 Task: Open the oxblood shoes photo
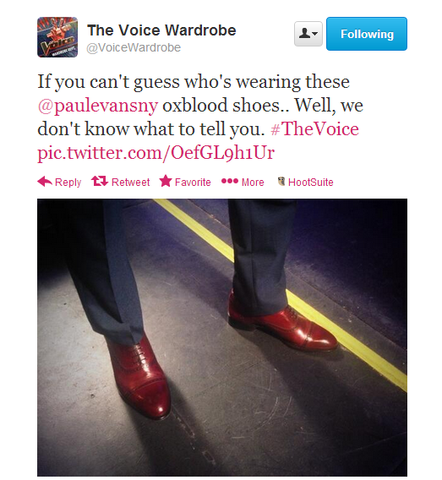(222, 337)
